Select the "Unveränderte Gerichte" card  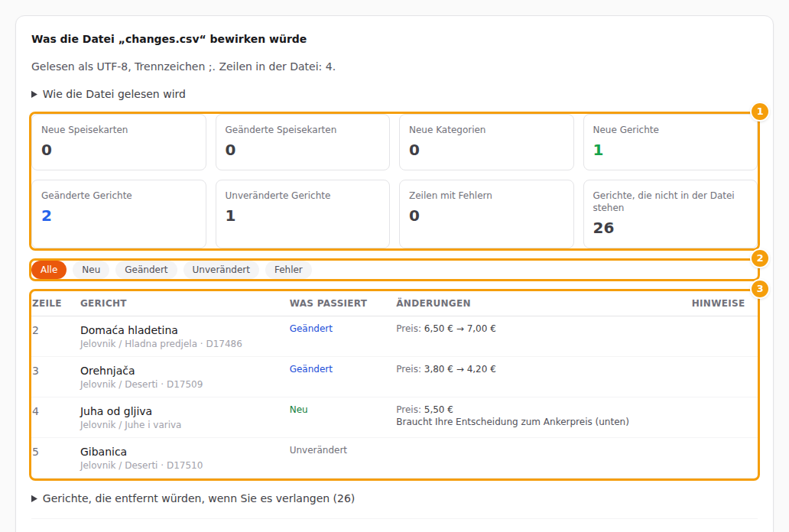click(x=303, y=214)
